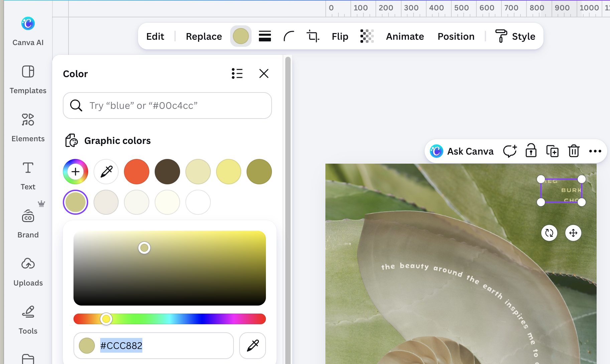
Task: Click the hue slider handle
Action: [106, 319]
